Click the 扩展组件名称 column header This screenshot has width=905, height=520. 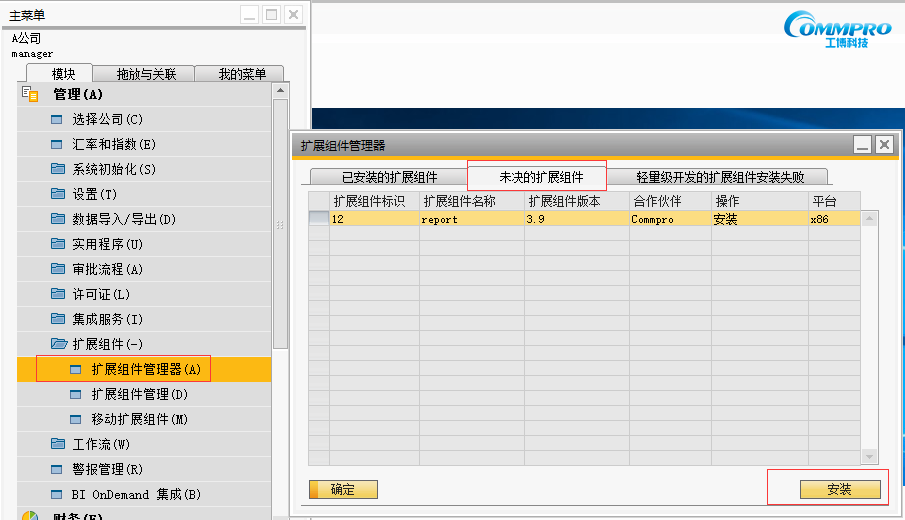pyautogui.click(x=472, y=201)
